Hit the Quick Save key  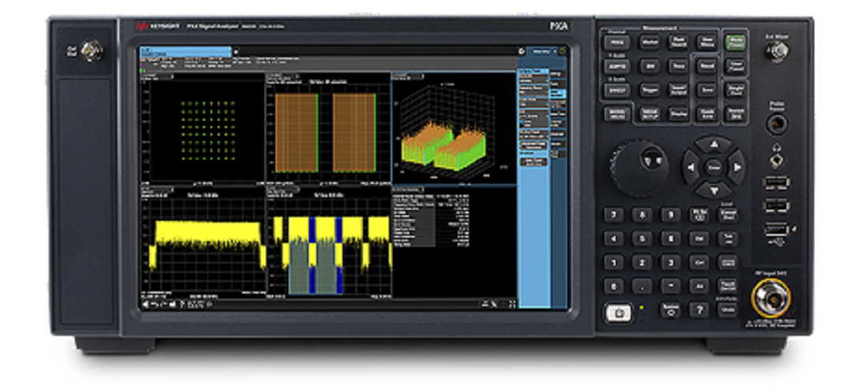[706, 114]
